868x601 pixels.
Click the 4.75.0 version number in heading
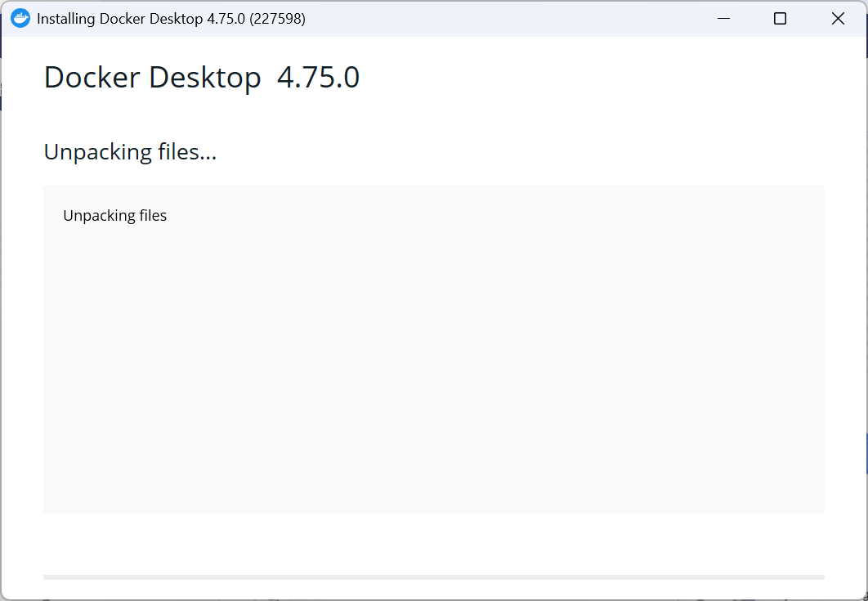pos(318,77)
